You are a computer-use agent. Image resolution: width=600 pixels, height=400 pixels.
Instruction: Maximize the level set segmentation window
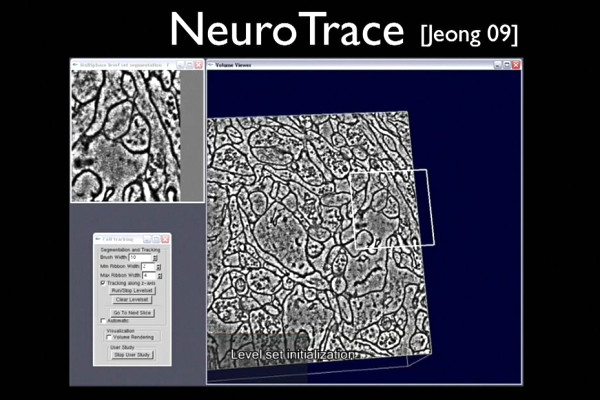click(x=188, y=64)
